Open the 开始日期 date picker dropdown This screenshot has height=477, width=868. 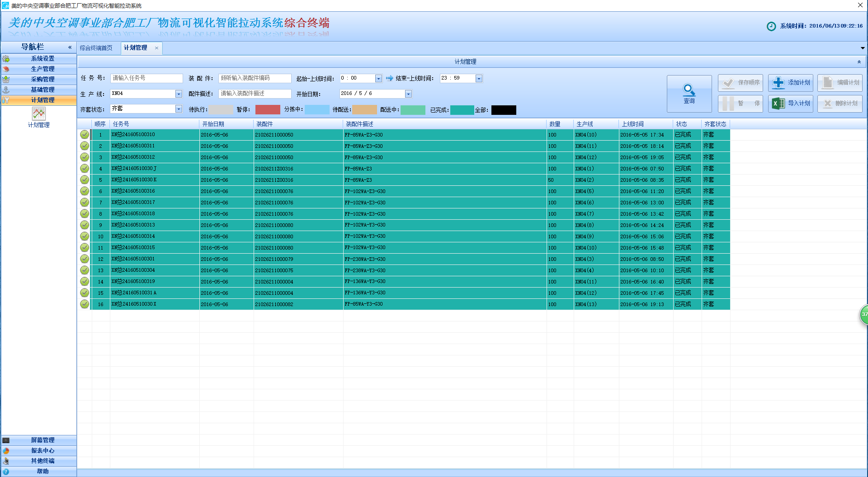408,94
